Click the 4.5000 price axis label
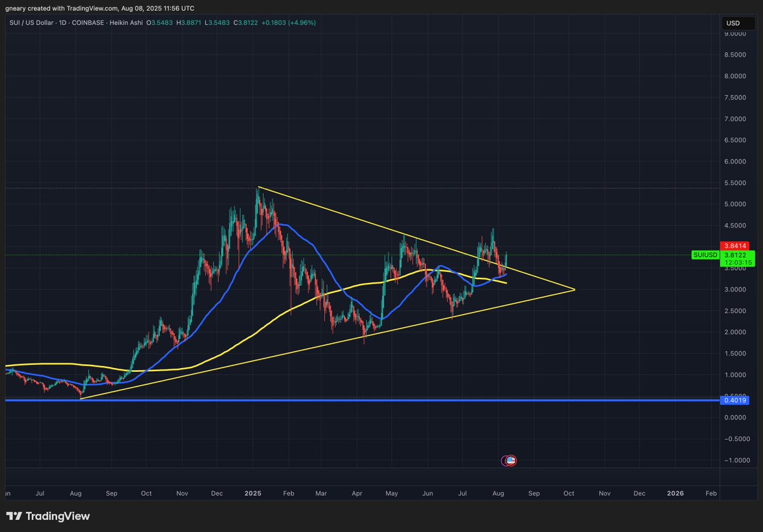Viewport: 763px width, 532px height. pos(736,226)
